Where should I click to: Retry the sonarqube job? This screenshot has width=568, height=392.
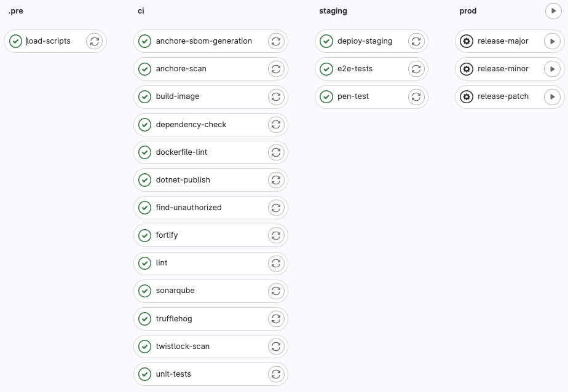276,291
